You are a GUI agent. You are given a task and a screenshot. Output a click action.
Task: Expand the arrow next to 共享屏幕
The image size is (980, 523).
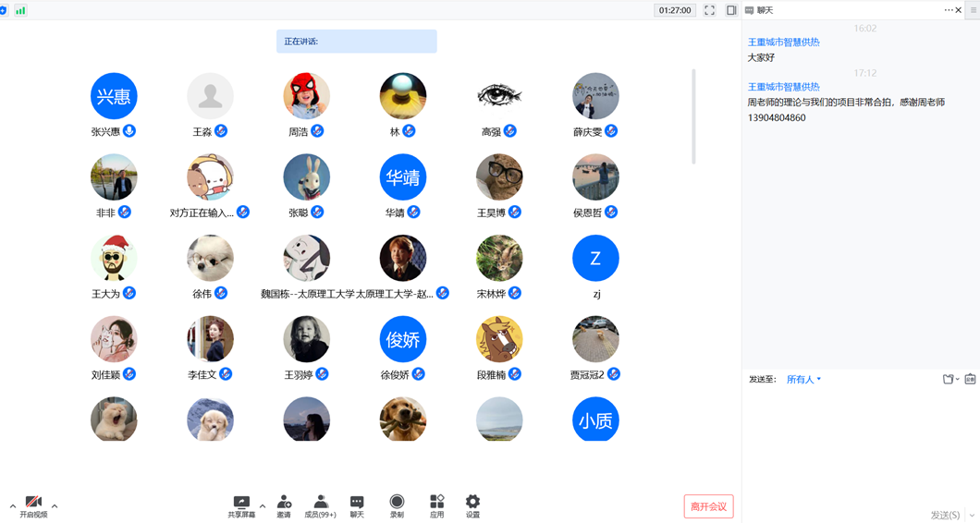(263, 506)
